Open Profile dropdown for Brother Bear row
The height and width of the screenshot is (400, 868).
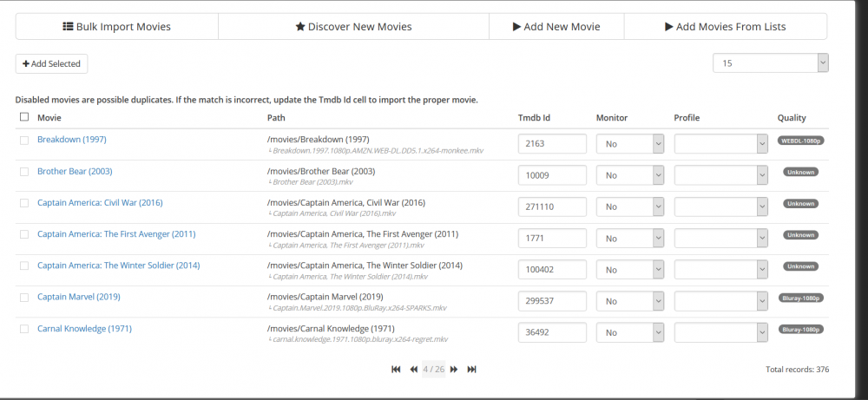point(720,175)
